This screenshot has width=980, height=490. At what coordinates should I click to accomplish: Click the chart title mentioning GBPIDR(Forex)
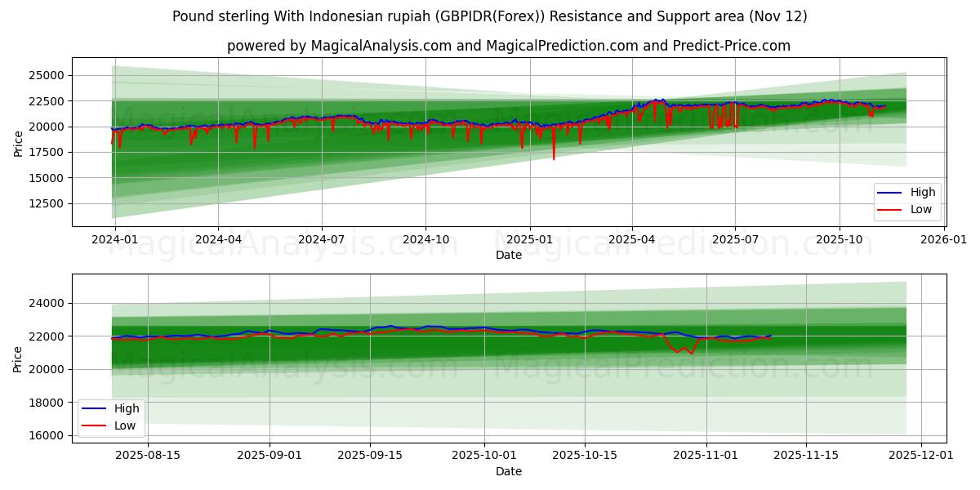coord(490,16)
